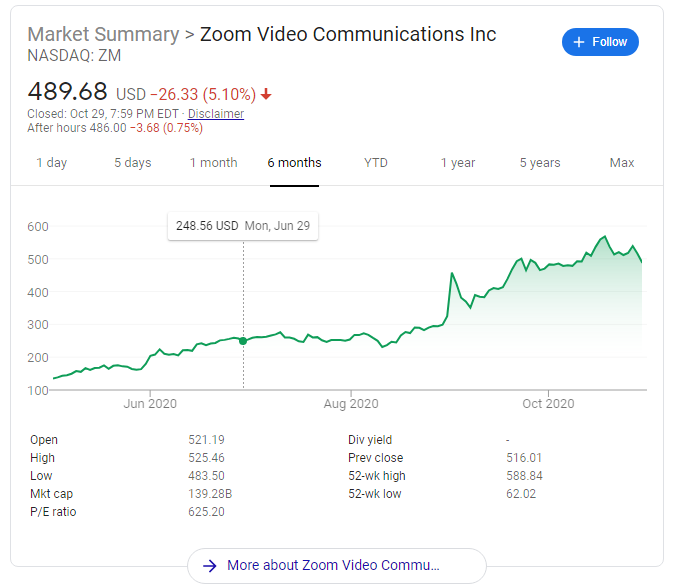The height and width of the screenshot is (588, 688).
Task: Click the arrow icon beside More about Zoom
Action: 210,565
